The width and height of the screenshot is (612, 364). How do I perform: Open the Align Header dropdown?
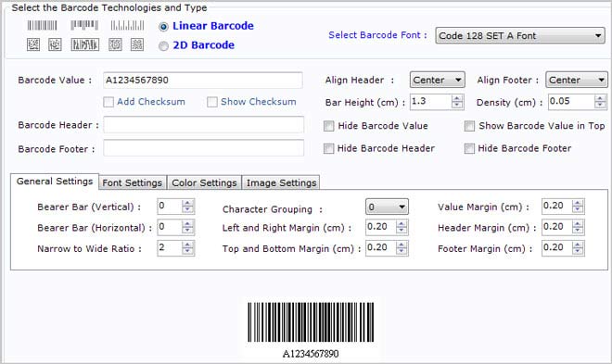[x=437, y=80]
